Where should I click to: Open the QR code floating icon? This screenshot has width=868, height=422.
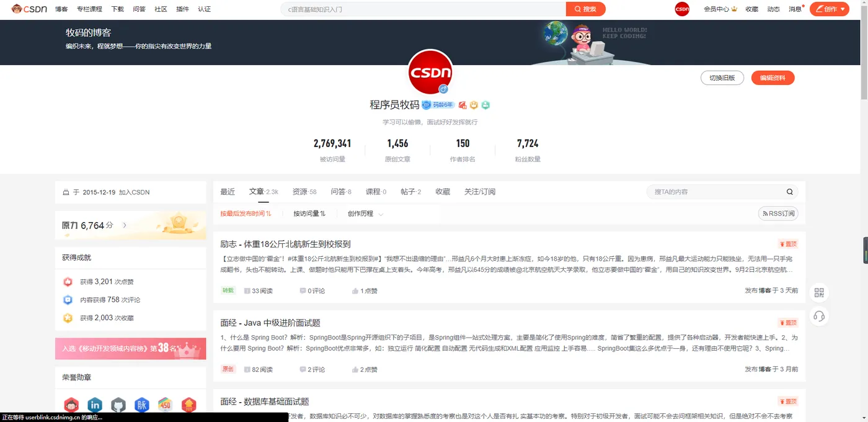tap(819, 292)
